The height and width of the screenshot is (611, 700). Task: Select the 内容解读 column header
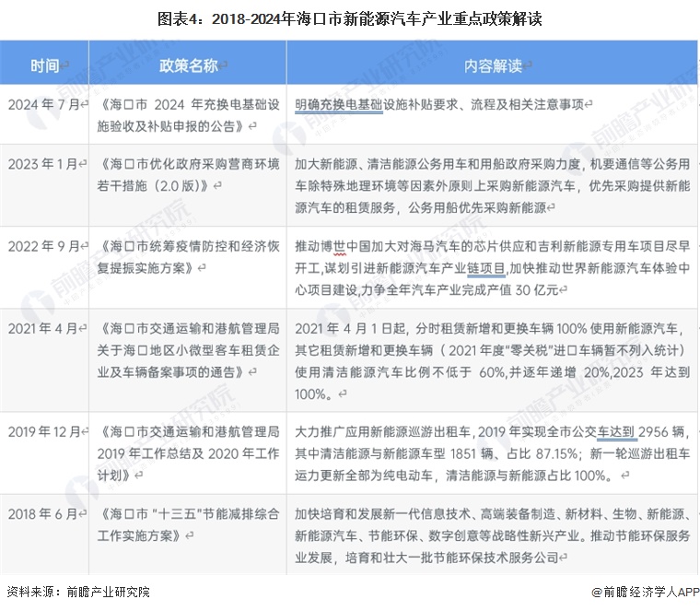click(493, 65)
